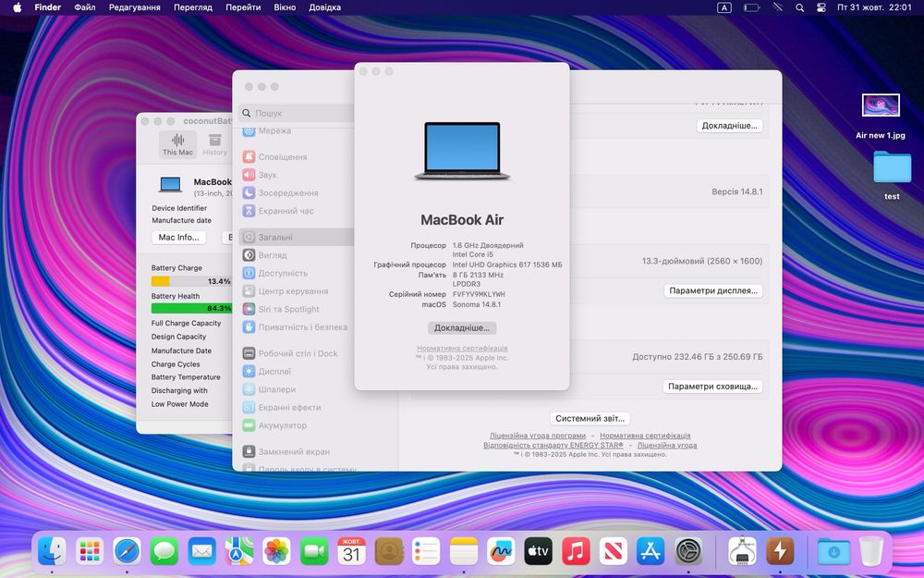Screen dimensions: 924x578
Task: Click Mac Info button in coconutBattery
Action: click(x=178, y=237)
